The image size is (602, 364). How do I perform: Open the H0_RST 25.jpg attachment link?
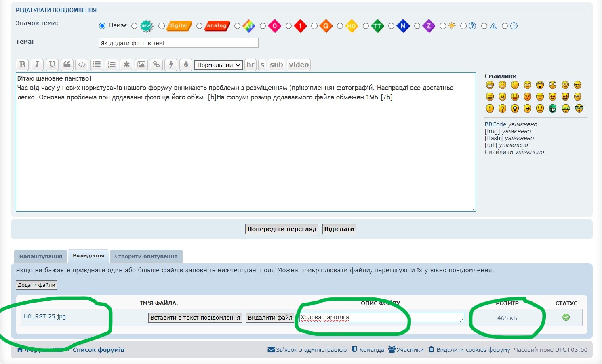tap(45, 316)
